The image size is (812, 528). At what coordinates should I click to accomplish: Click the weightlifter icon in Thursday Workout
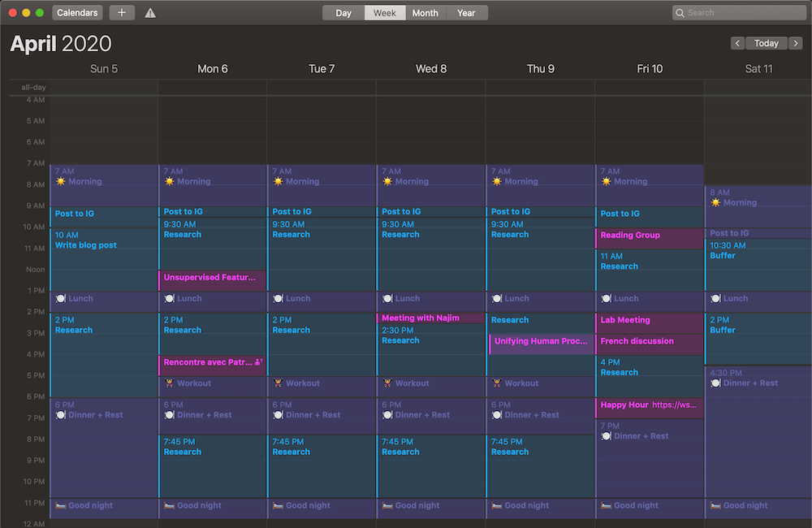point(497,383)
